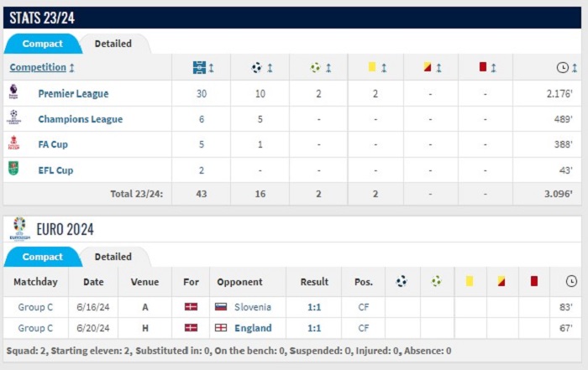Click the Champions League logo icon
This screenshot has width=588, height=370.
coord(14,117)
